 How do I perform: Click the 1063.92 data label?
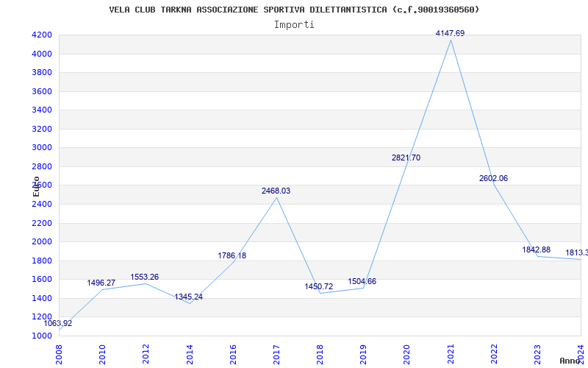(x=58, y=323)
